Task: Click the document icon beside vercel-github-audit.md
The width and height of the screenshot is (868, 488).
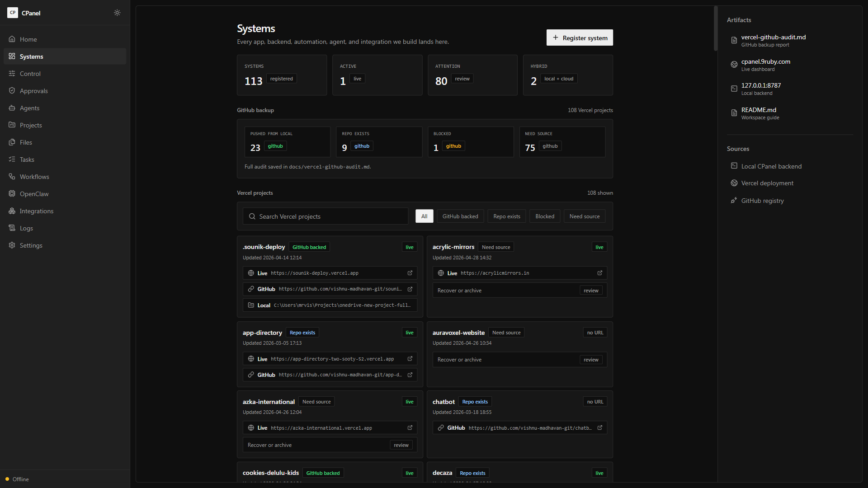Action: click(x=734, y=40)
